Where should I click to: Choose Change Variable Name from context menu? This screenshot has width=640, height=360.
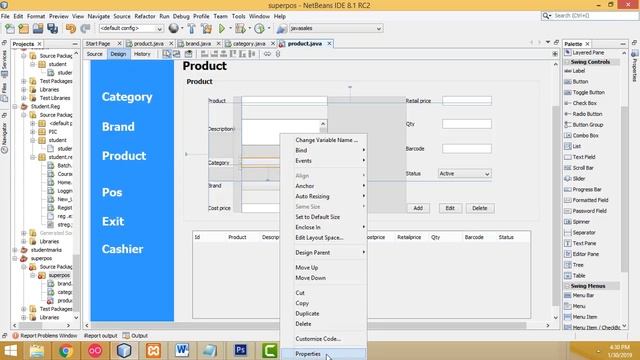(x=325, y=140)
